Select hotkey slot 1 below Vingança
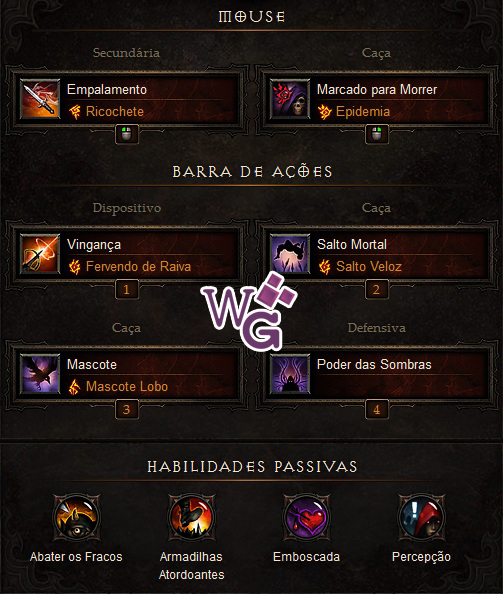This screenshot has height=594, width=503. [x=127, y=289]
